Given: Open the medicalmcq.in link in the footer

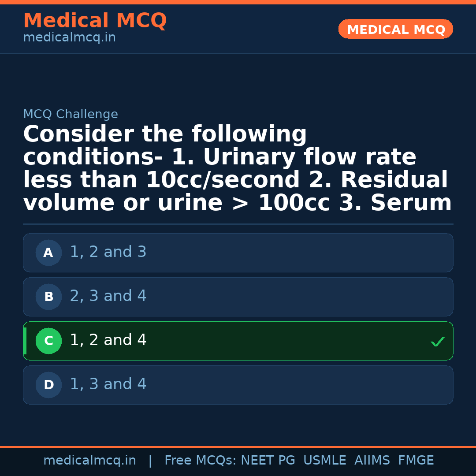Looking at the screenshot, I should click(89, 461).
